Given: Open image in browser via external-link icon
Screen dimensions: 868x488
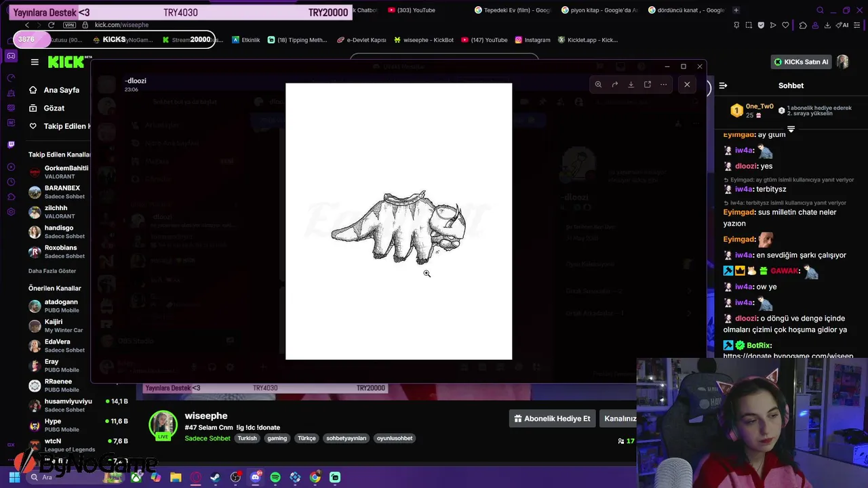Looking at the screenshot, I should tap(648, 85).
